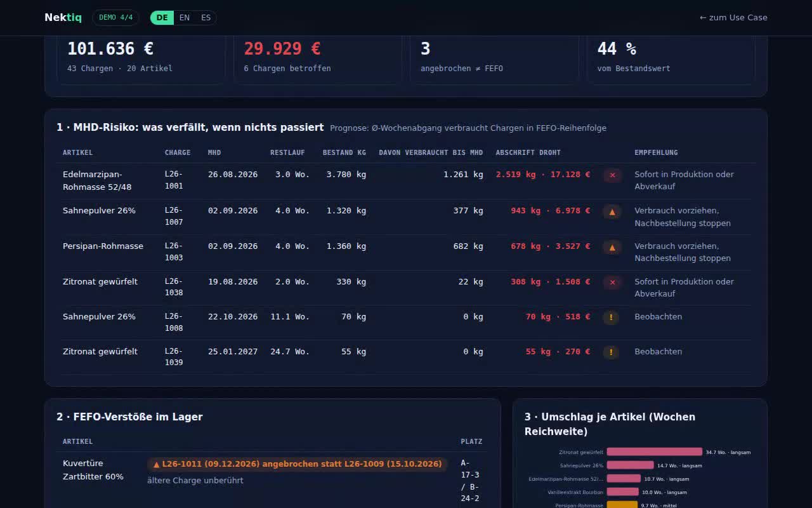Click the ABSCHRIFT DROHT column header

pyautogui.click(x=528, y=152)
